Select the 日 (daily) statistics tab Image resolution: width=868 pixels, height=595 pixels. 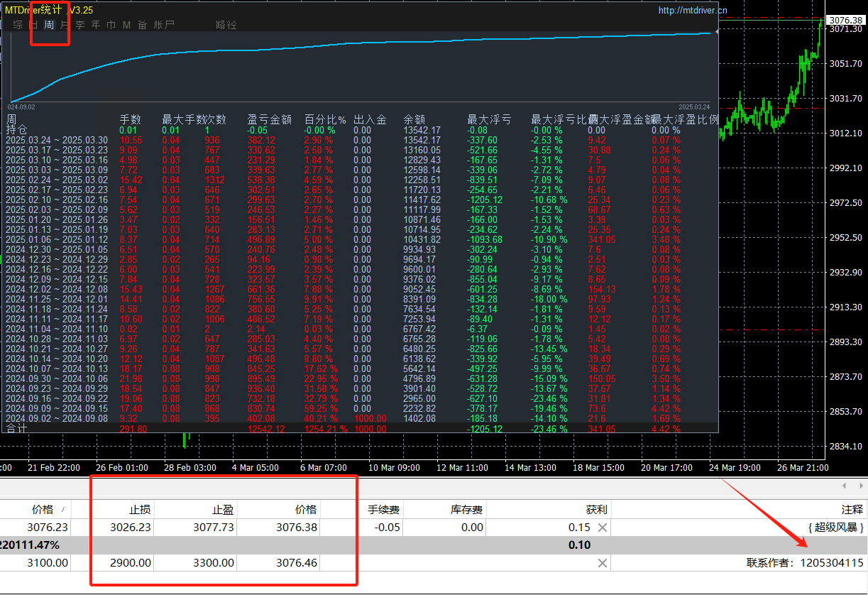(33, 25)
